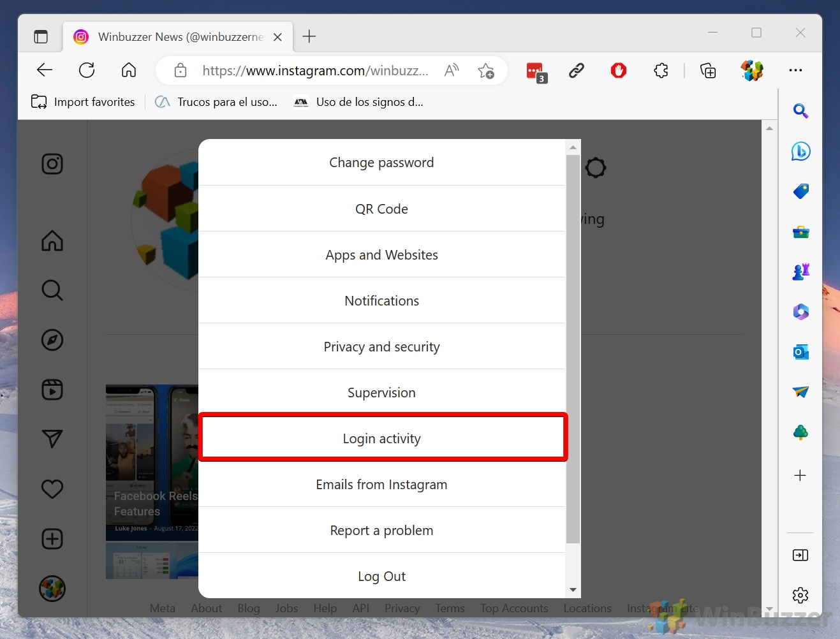
Task: Open Tools briefcase in Edge sidebar
Action: click(x=800, y=232)
